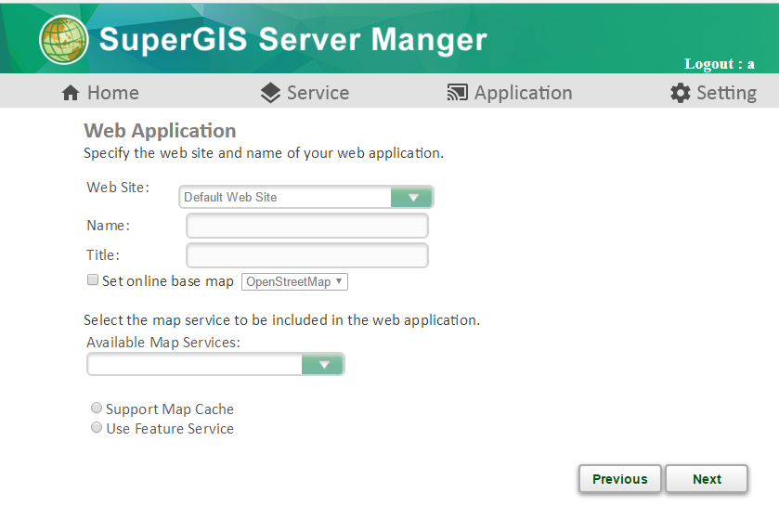Viewport: 779px width, 532px height.
Task: Focus the Name input field
Action: [307, 226]
